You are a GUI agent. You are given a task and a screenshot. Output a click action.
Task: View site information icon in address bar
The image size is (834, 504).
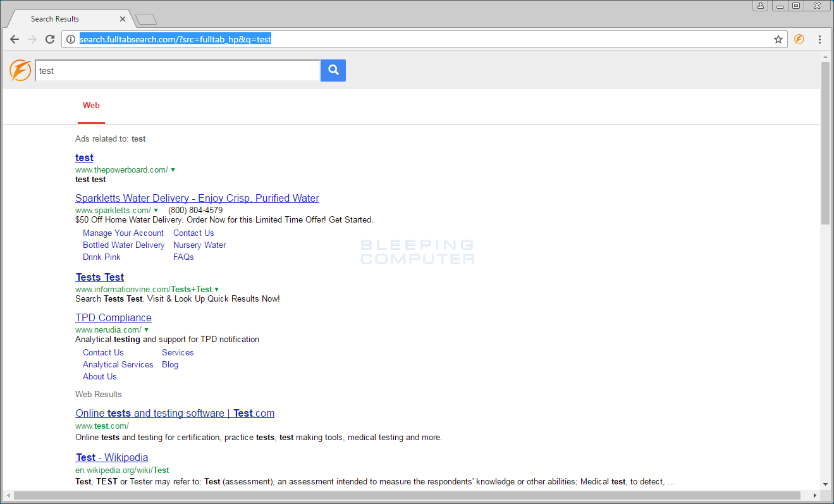coord(70,39)
